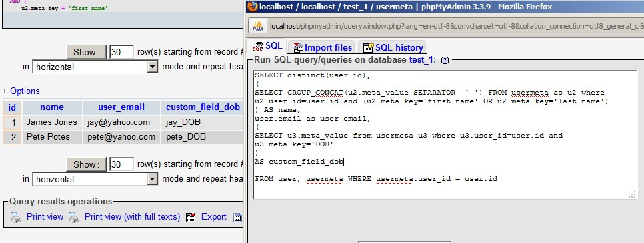Click the icon right of Export link

[237, 218]
